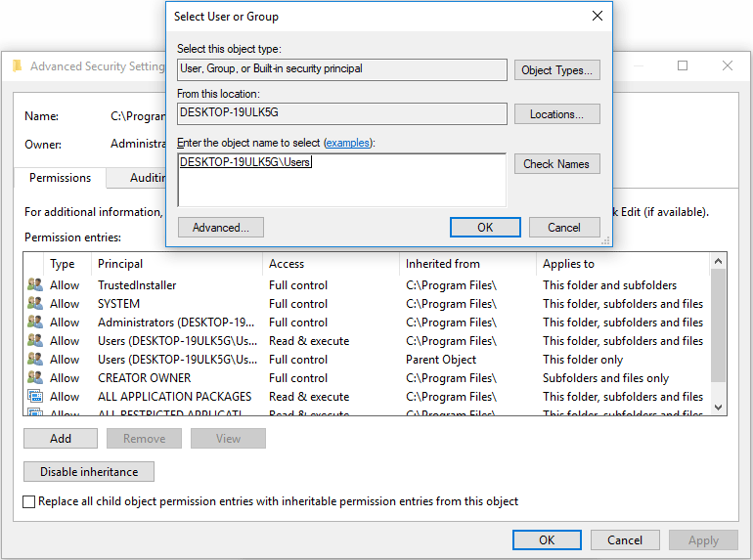This screenshot has width=753, height=560.
Task: Switch to the Permissions tab
Action: coord(61,178)
